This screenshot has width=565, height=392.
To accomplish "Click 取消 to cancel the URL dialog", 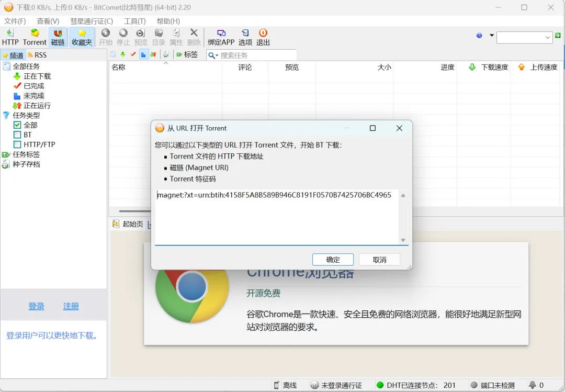I will [x=379, y=260].
